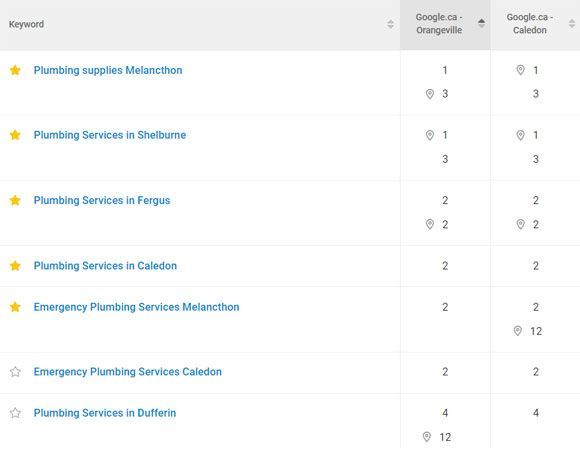Unstar Plumbing Services in Fergus
580x475 pixels.
click(15, 200)
